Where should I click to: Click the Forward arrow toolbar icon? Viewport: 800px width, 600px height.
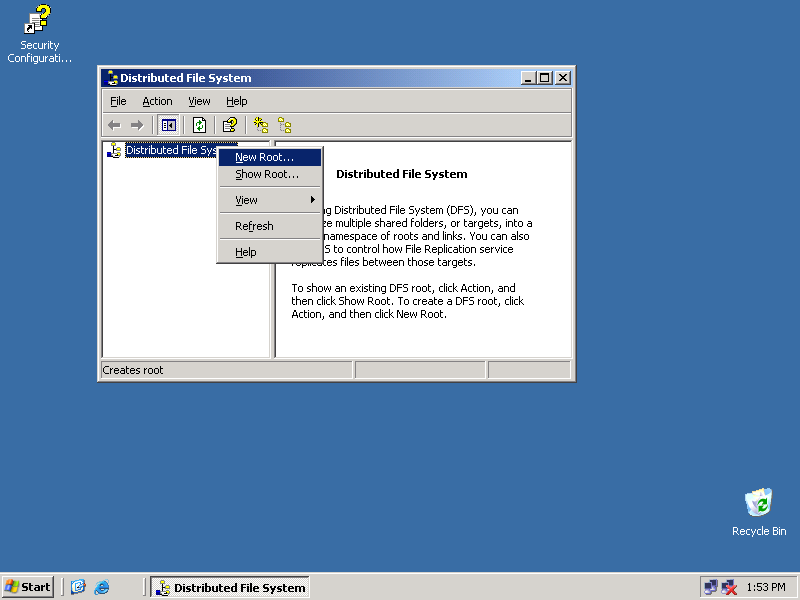137,125
